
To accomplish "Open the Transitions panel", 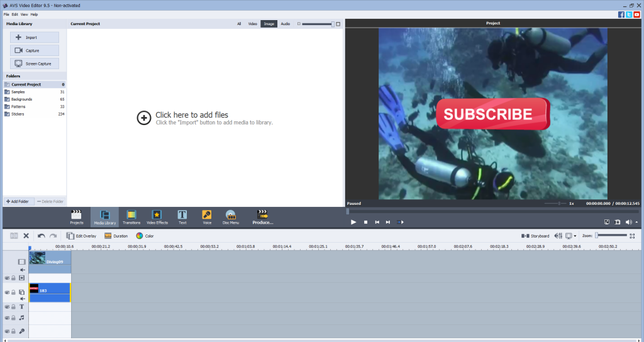I will click(x=131, y=217).
